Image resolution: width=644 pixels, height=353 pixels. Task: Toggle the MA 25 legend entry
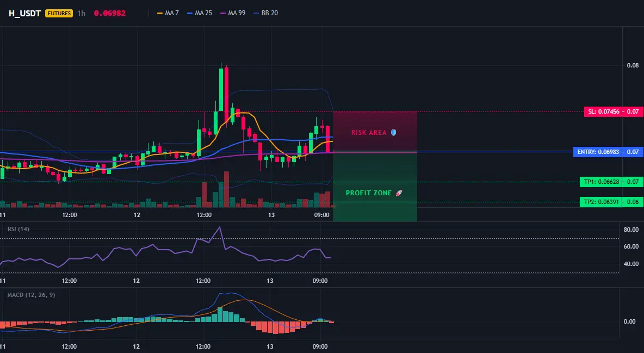click(200, 13)
